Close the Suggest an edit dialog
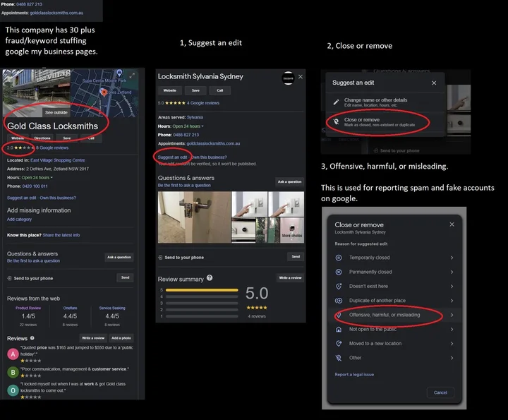This screenshot has height=420, width=508. pos(433,83)
